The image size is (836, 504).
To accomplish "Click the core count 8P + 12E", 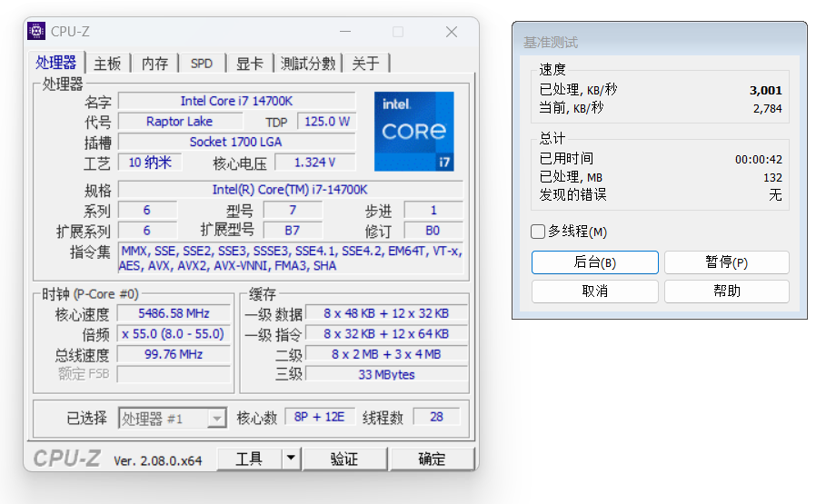I will pyautogui.click(x=319, y=417).
